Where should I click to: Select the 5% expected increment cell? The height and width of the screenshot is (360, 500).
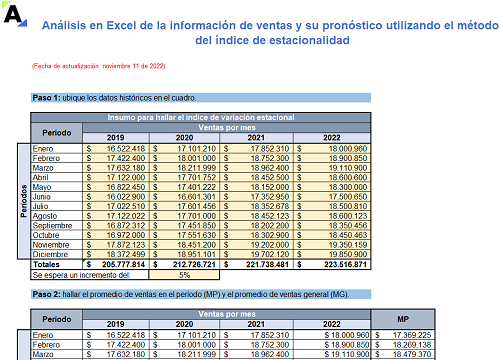coord(184,275)
